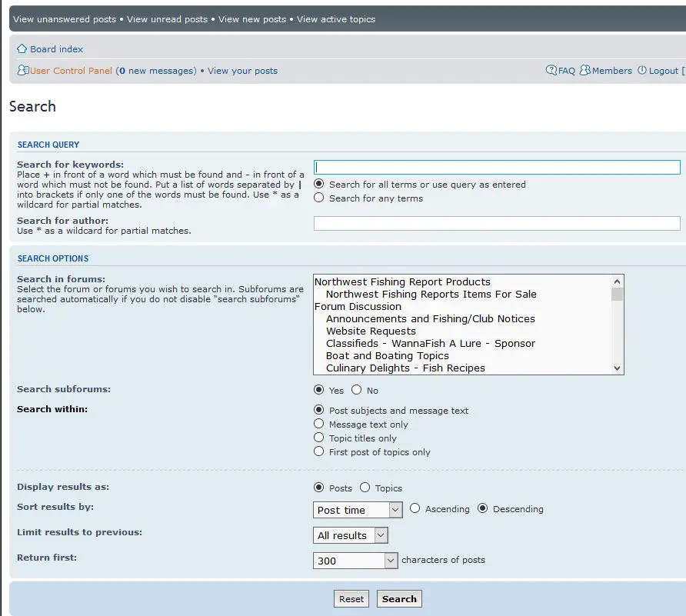This screenshot has height=616, width=686.
Task: Choose 'No' for Search subforums
Action: tap(357, 391)
